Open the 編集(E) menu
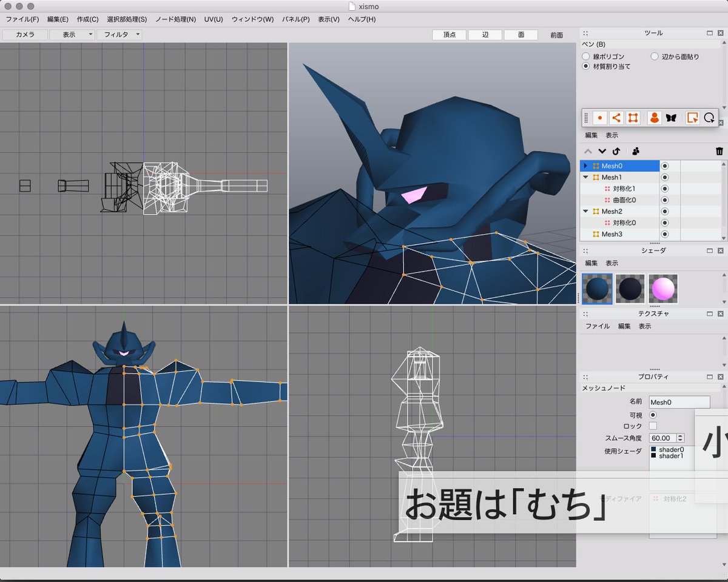728x582 pixels. point(58,19)
